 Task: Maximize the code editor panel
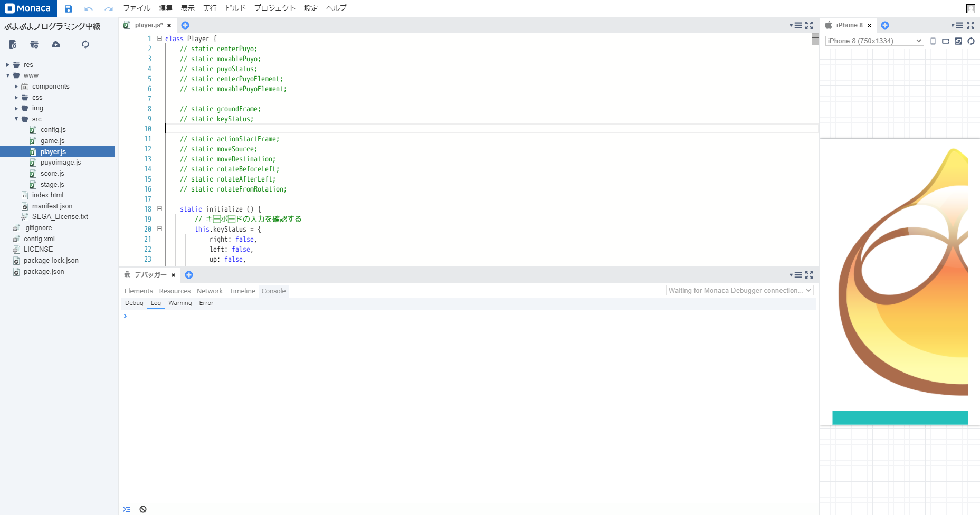pyautogui.click(x=809, y=25)
